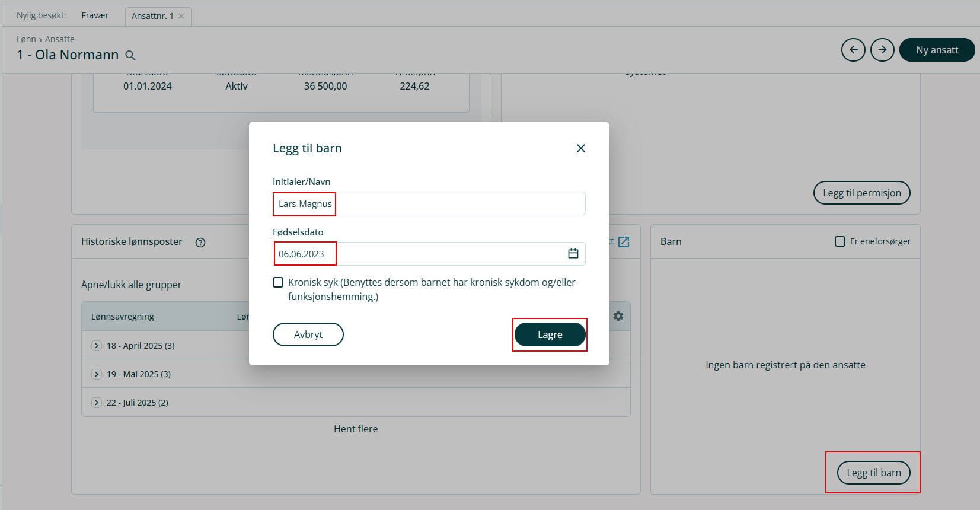Viewport: 980px width, 510px height.
Task: Click the external link icon above table
Action: (x=624, y=242)
